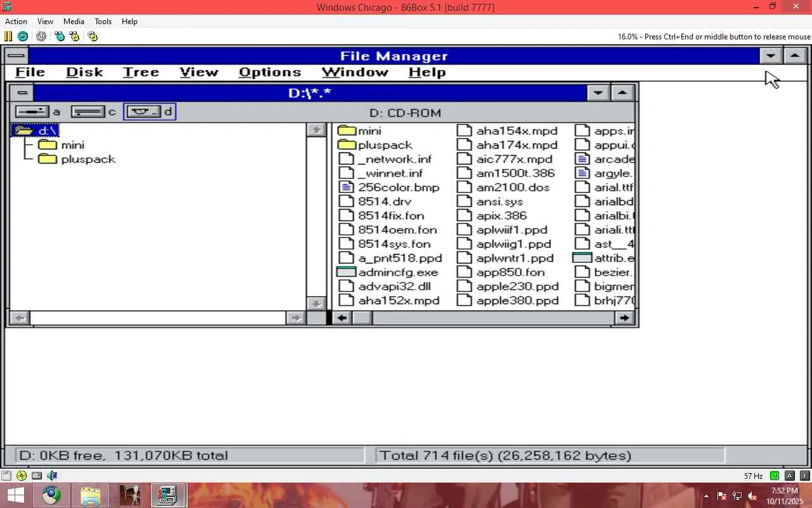The width and height of the screenshot is (812, 508).
Task: Click the file list scroll left arrow
Action: [x=343, y=317]
